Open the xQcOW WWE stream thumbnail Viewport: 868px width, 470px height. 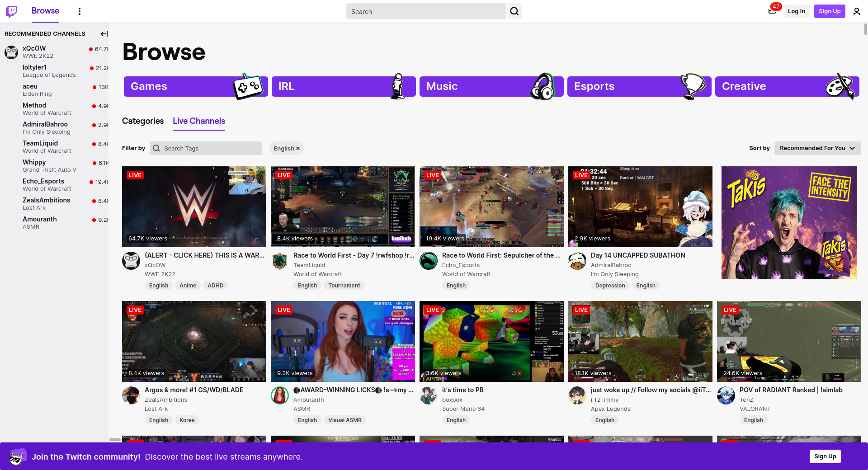194,207
